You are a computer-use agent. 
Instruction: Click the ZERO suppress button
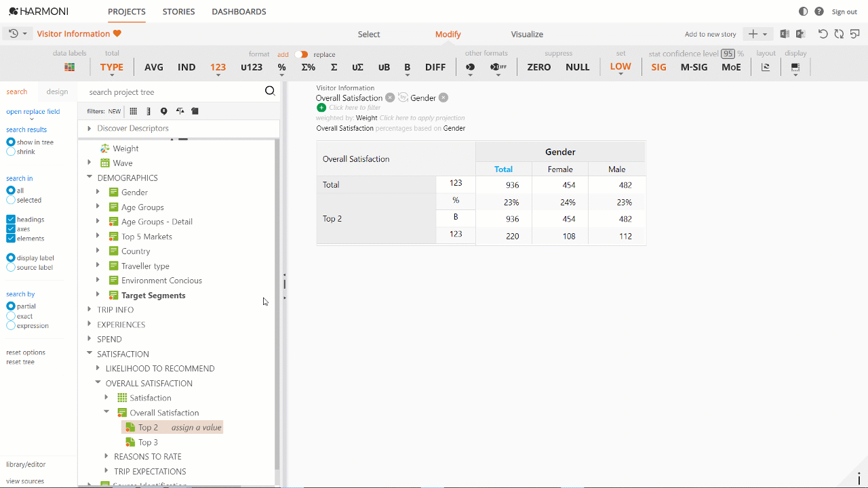point(539,67)
